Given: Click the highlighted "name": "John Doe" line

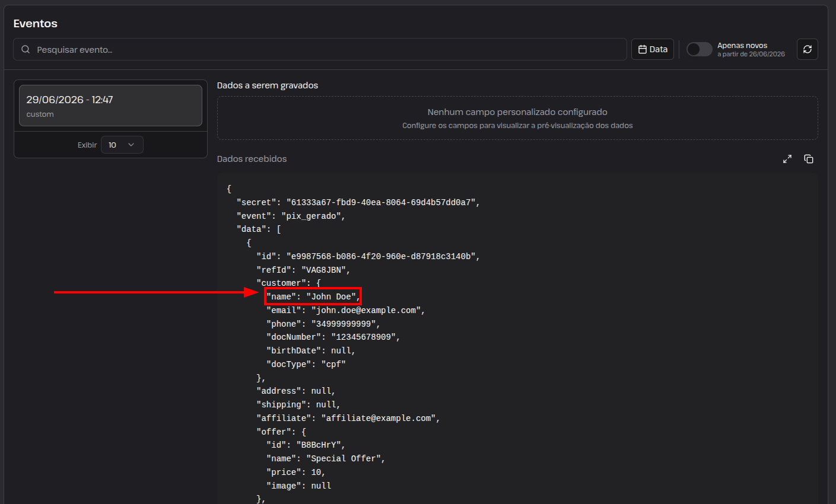Looking at the screenshot, I should click(x=313, y=296).
